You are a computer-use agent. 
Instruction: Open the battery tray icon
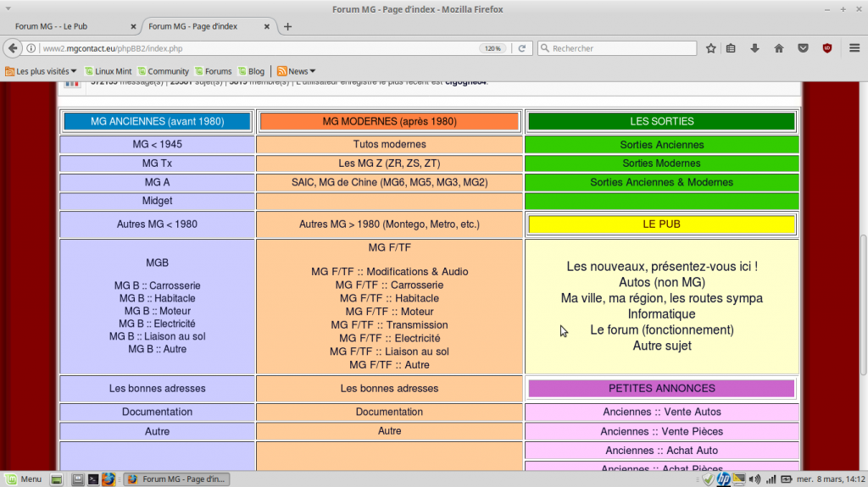coord(786,479)
